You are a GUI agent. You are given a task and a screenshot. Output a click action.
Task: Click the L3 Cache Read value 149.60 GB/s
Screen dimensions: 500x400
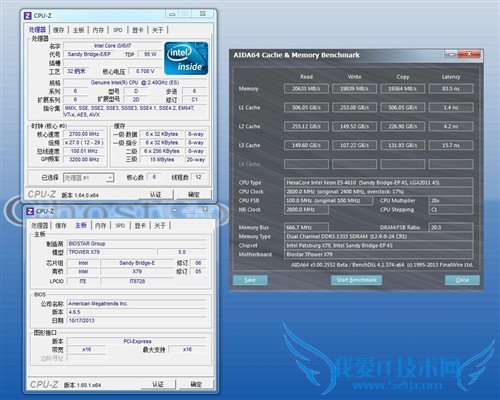[x=306, y=145]
